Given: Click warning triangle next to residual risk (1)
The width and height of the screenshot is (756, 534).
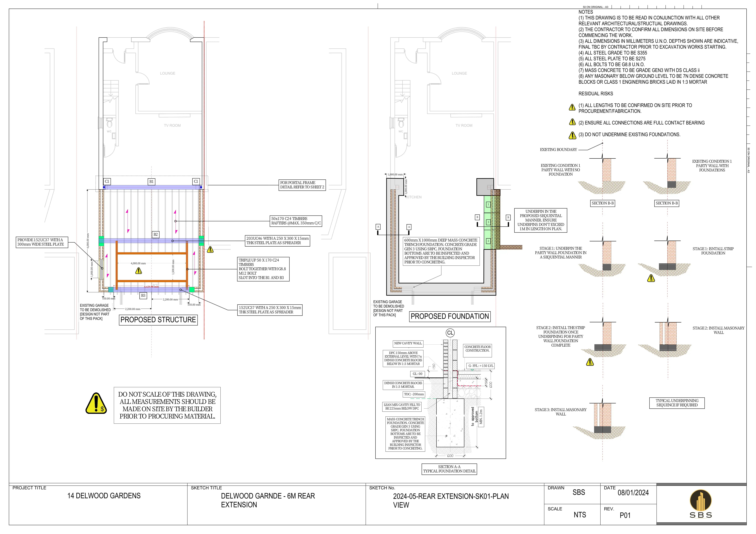Looking at the screenshot, I should (572, 107).
